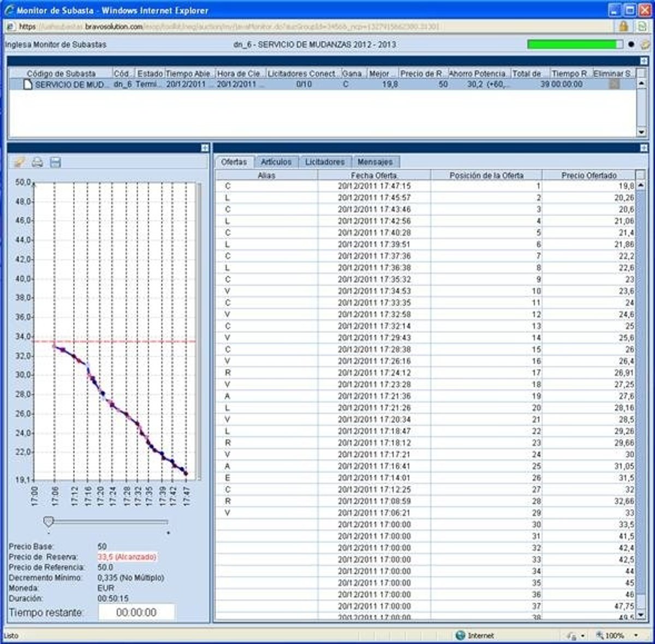Select the Mensajes tab
The width and height of the screenshot is (655, 644).
click(x=375, y=162)
